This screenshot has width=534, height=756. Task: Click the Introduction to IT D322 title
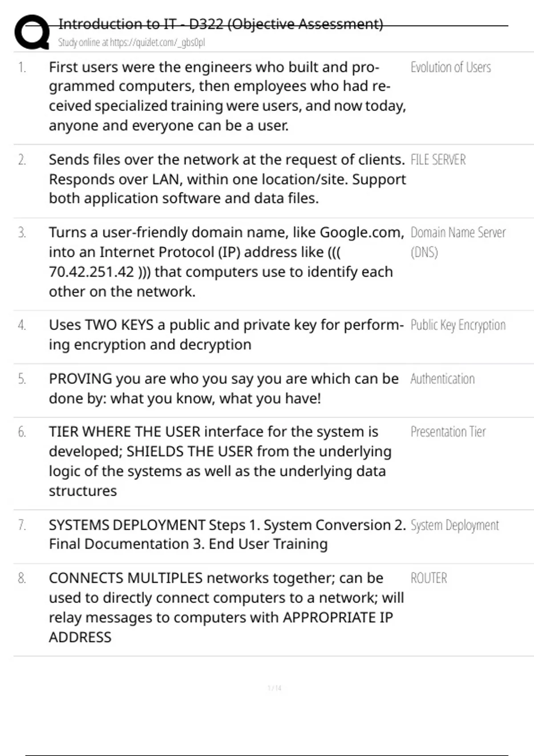221,24
